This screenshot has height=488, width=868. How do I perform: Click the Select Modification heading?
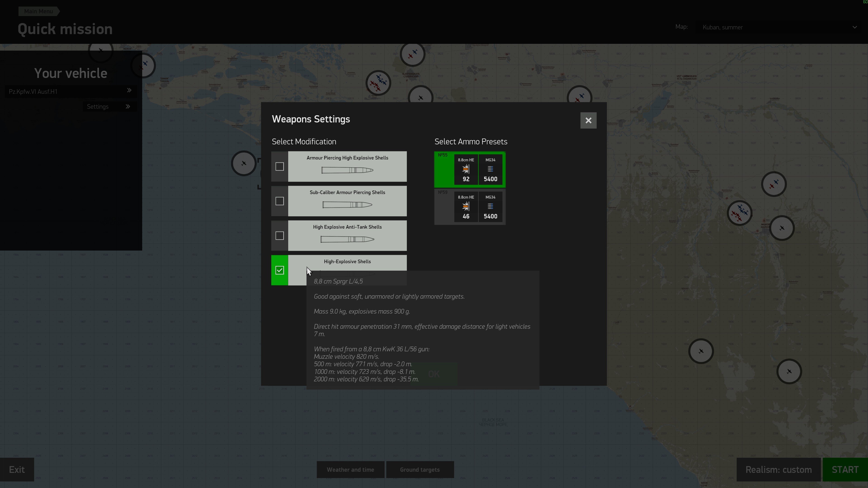click(304, 141)
